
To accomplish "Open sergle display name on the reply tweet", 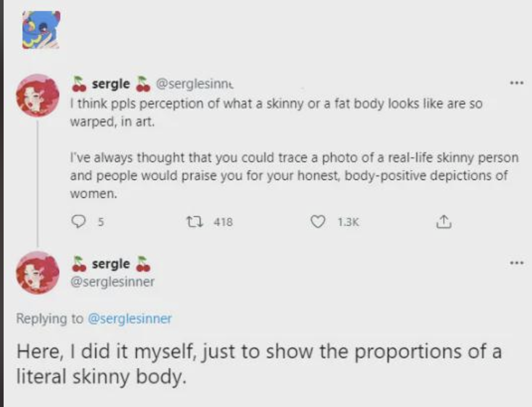I will (x=111, y=264).
